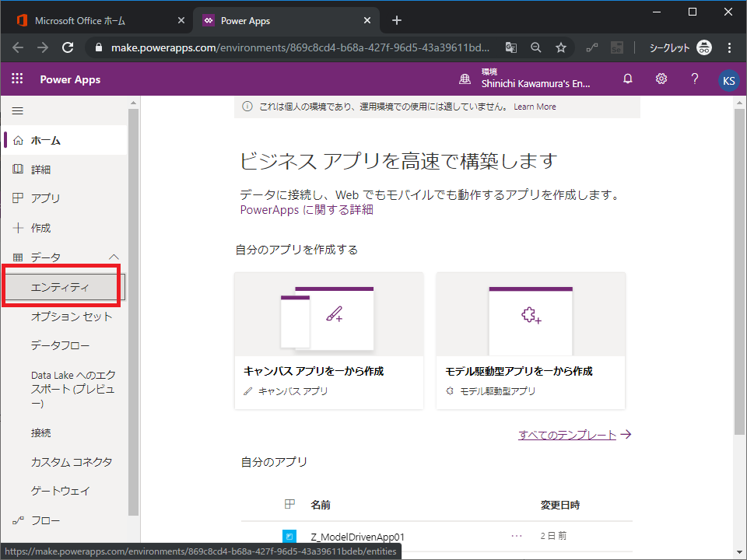Collapse the left navigation hamburger menu

pos(17,111)
